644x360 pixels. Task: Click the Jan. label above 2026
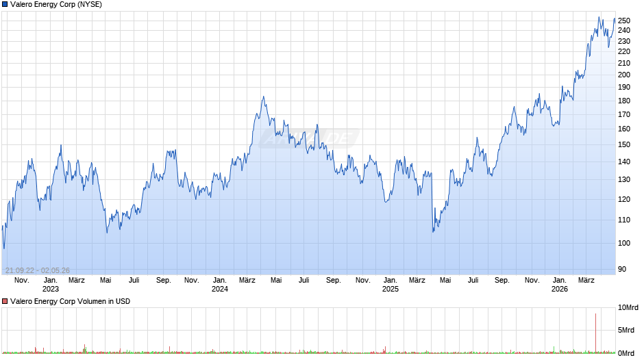point(560,281)
